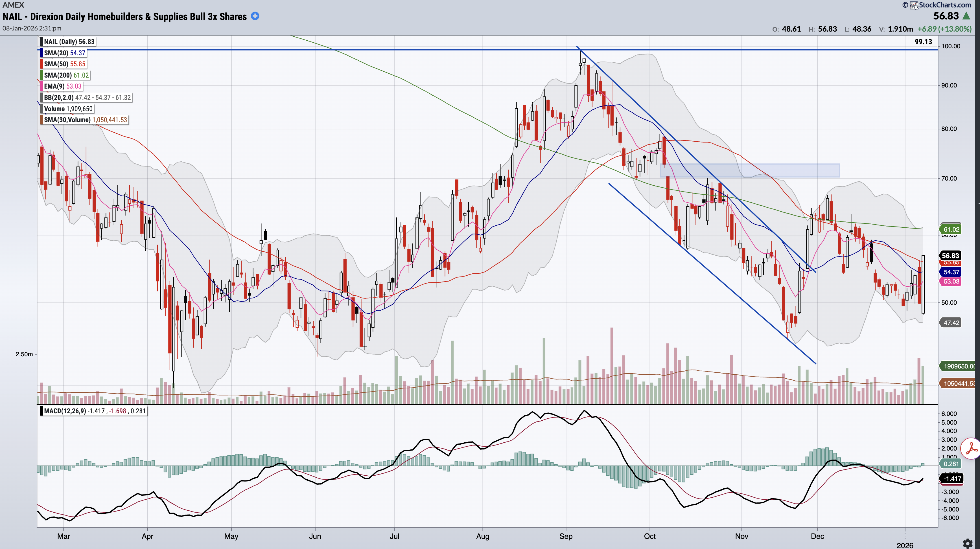The height and width of the screenshot is (549, 980).
Task: Click the StockCharts chart logo icon
Action: (914, 5)
